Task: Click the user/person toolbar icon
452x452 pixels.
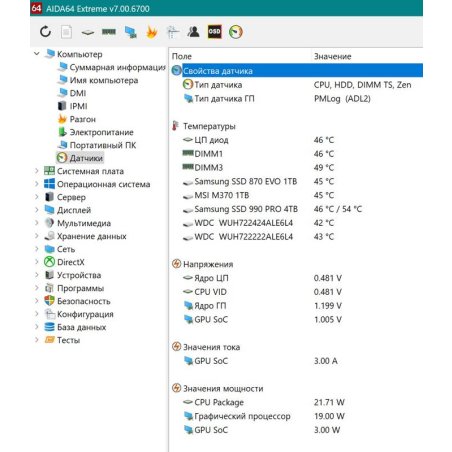Action: [x=193, y=32]
